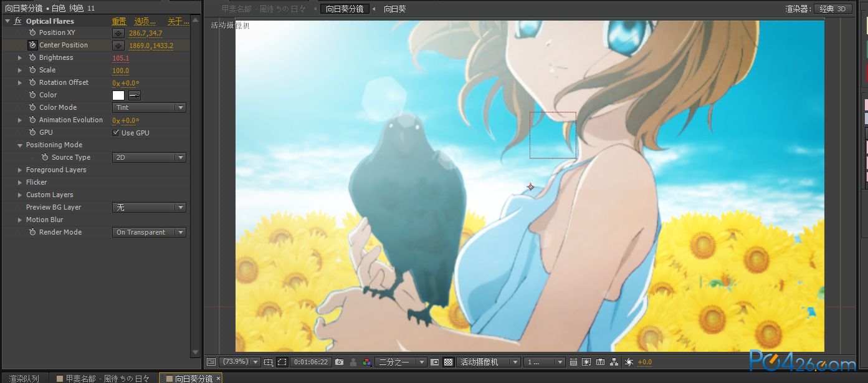The height and width of the screenshot is (383, 868).
Task: Collapse the Optical Flares effect group
Action: [7, 21]
